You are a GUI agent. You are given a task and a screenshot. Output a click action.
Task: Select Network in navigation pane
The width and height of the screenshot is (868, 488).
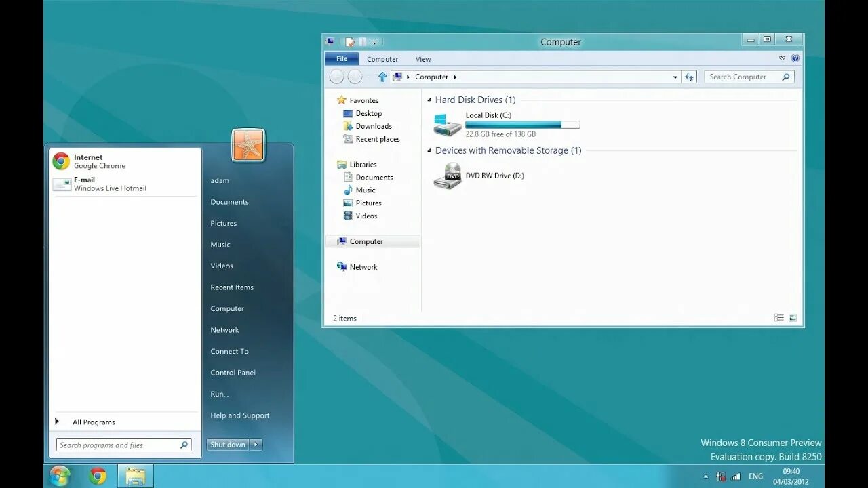(357, 267)
